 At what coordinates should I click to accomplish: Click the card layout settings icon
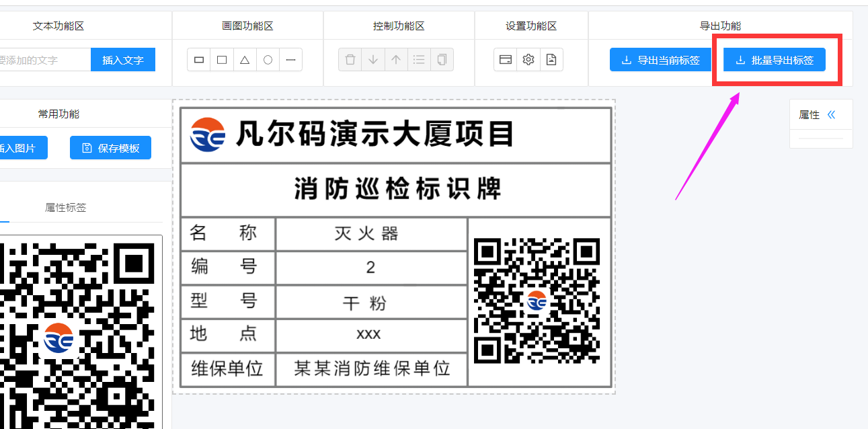point(506,60)
